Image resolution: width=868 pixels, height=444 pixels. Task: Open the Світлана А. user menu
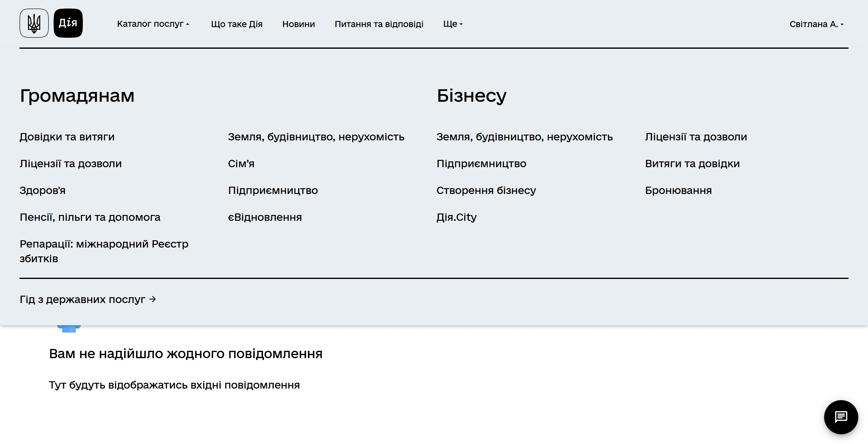tap(816, 24)
